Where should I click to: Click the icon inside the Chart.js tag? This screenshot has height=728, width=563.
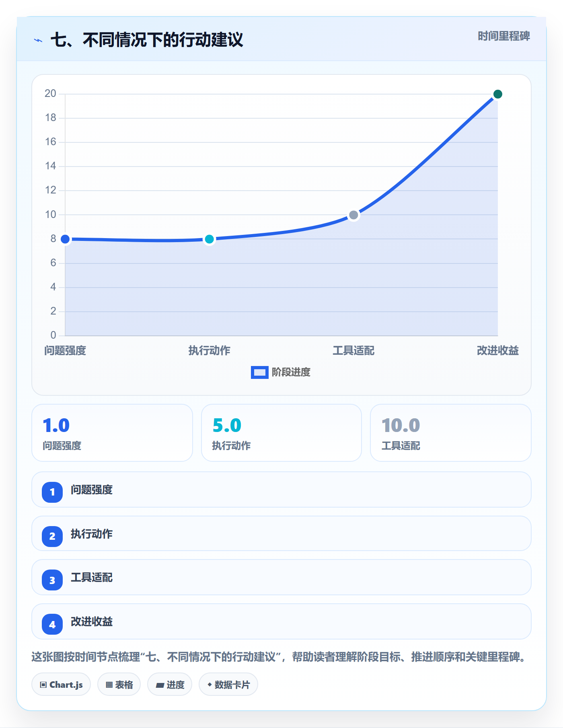point(43,685)
